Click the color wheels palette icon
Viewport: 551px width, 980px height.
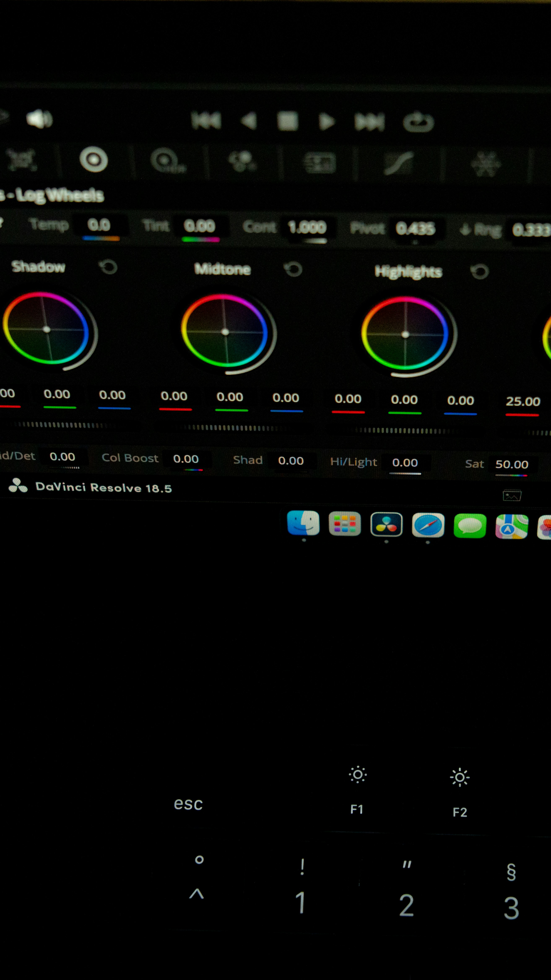point(94,159)
